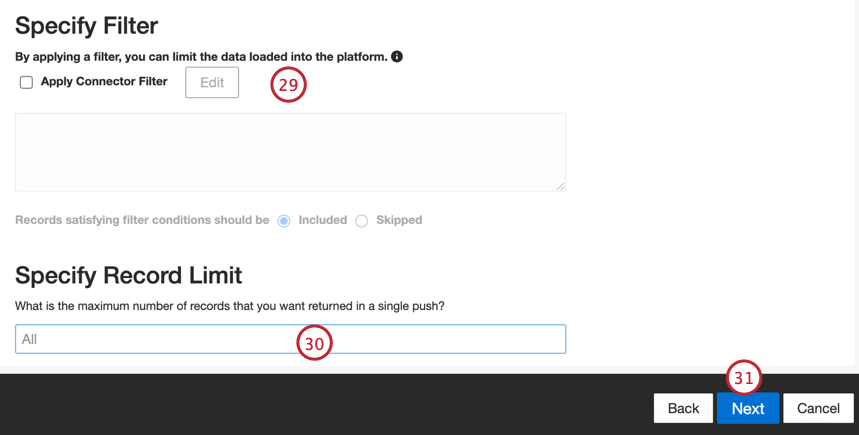This screenshot has height=435, width=859.
Task: Click the red step marker numbered 31
Action: point(743,378)
